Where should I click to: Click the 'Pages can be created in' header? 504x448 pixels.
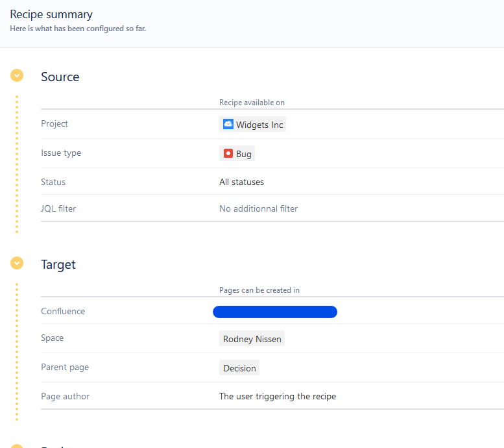[x=259, y=290]
